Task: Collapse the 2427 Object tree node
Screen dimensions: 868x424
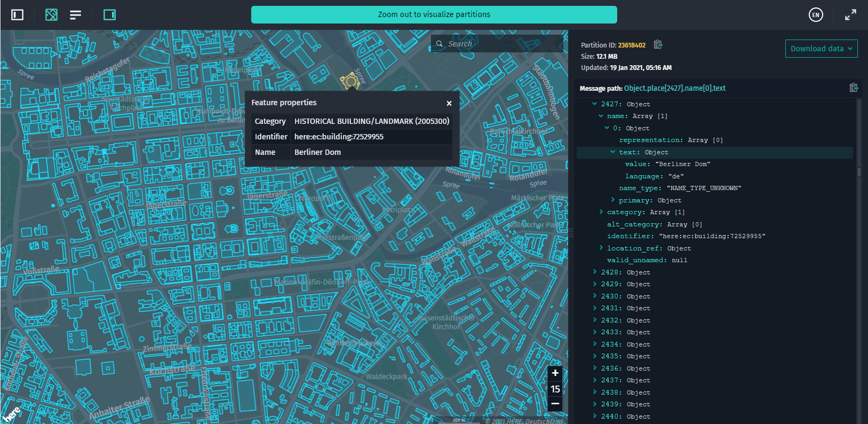Action: point(595,104)
